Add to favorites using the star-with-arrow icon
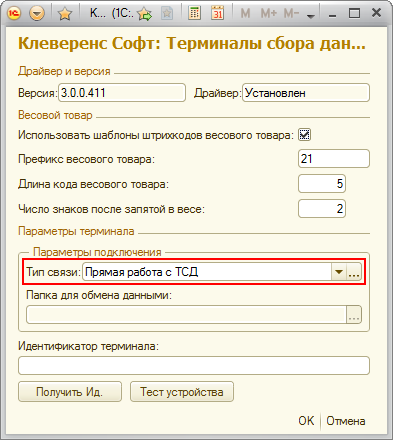The width and height of the screenshot is (393, 440). 145,14
